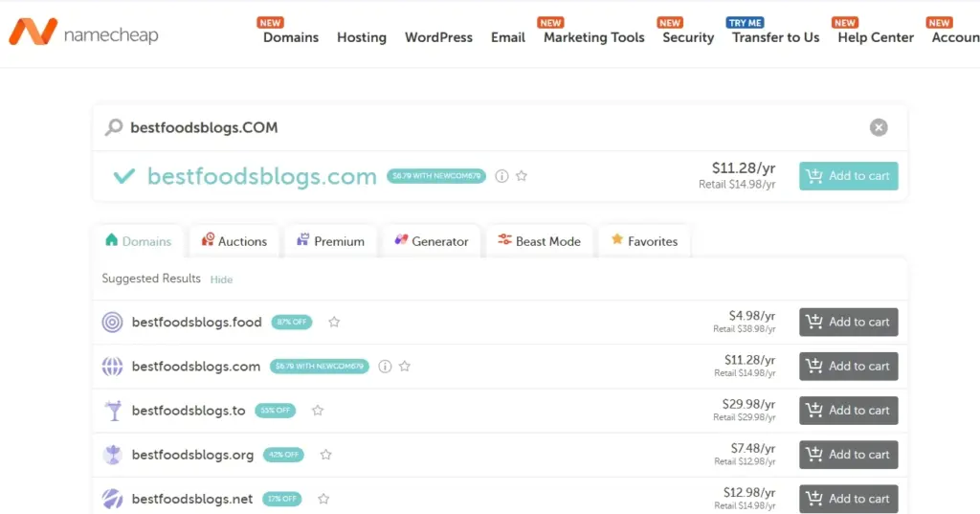
Task: Click the info icon in the suggested bestfoodsblogs.com row
Action: pos(385,367)
